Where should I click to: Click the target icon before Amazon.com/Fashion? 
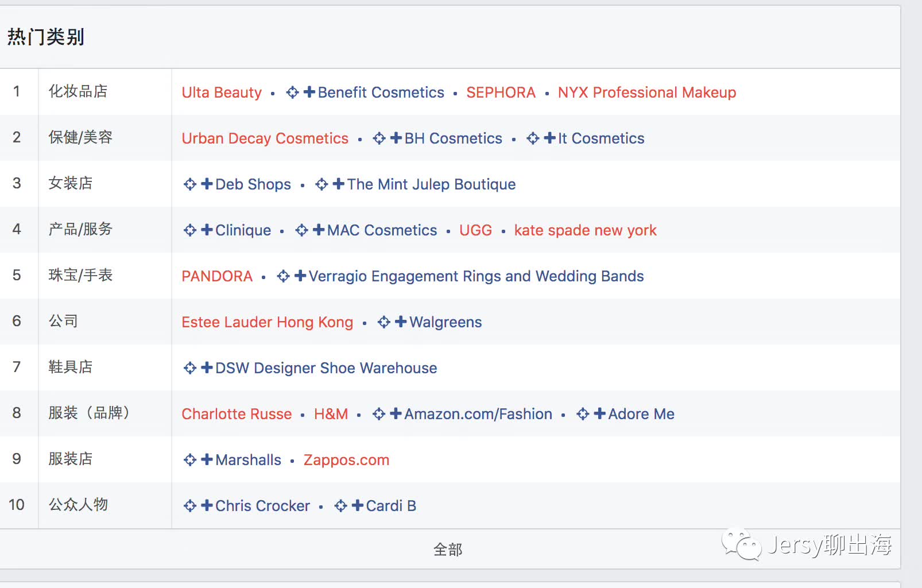click(x=379, y=414)
